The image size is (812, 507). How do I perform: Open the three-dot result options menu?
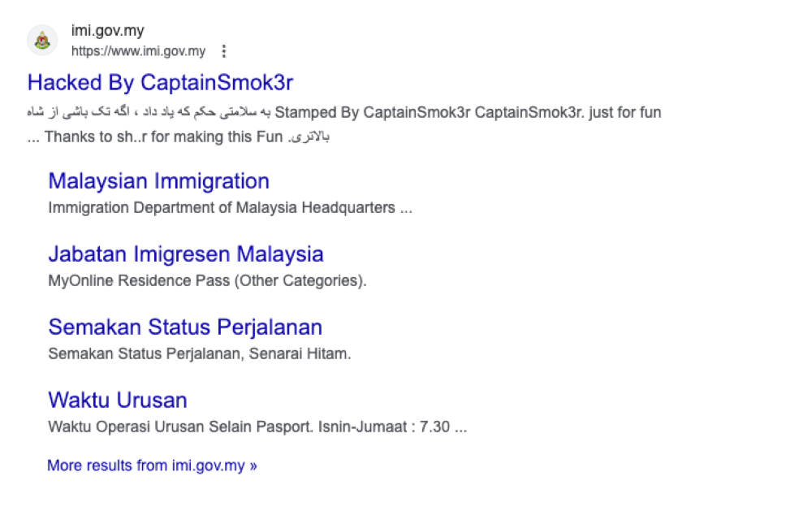[225, 51]
